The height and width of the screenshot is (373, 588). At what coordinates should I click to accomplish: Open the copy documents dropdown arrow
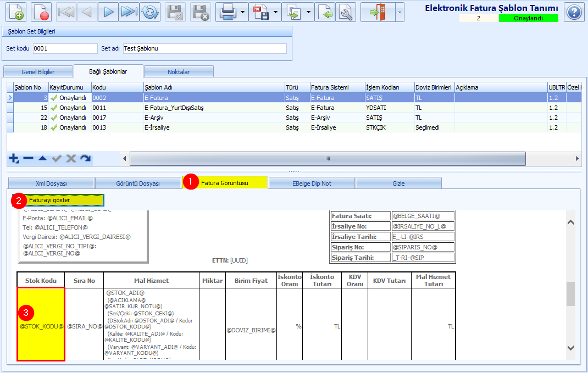pyautogui.click(x=309, y=12)
